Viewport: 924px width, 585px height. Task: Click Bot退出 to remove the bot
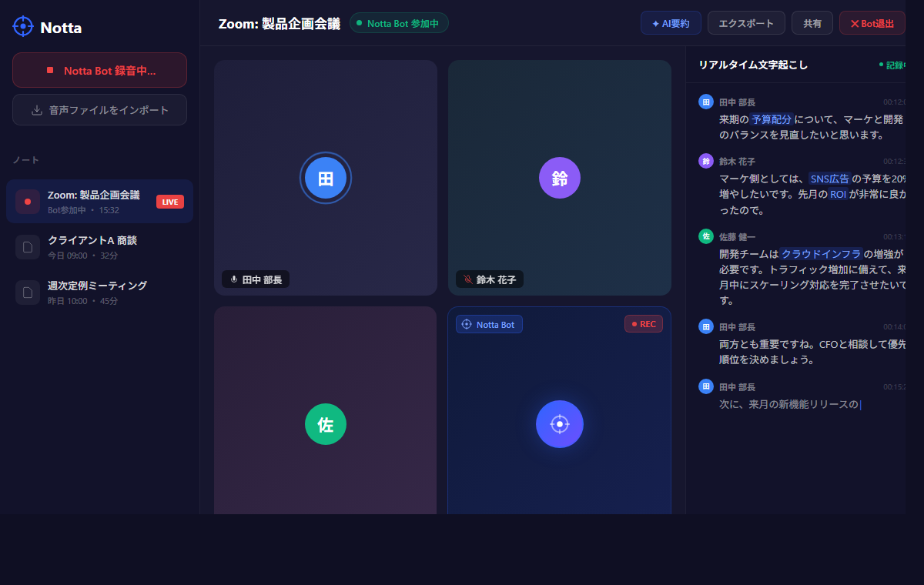[872, 23]
